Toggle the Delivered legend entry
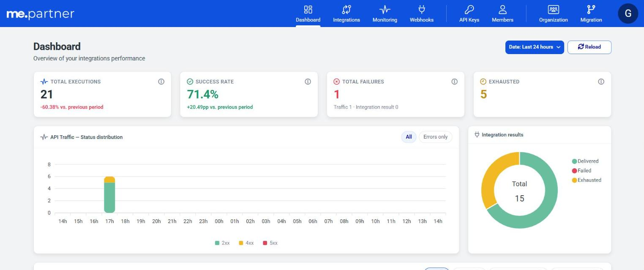Viewport: 644px width, 270px height. pos(585,161)
